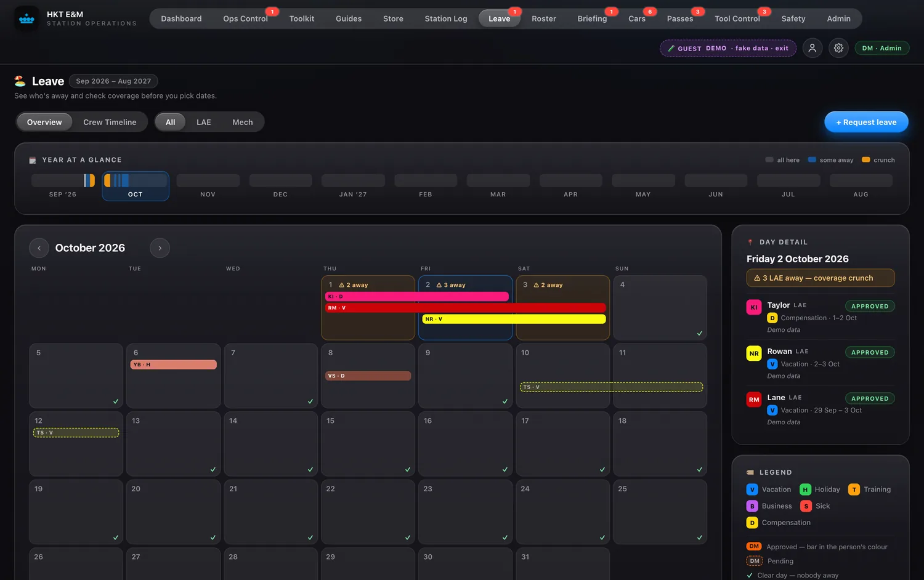924x580 pixels.
Task: Click the KI avatar for Taylor
Action: coord(754,307)
